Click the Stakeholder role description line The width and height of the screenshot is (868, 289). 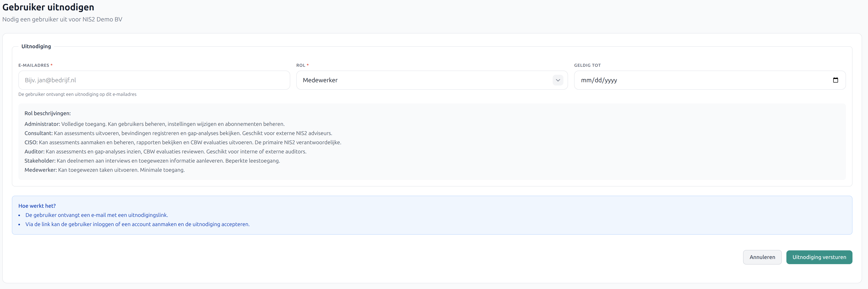tap(152, 161)
